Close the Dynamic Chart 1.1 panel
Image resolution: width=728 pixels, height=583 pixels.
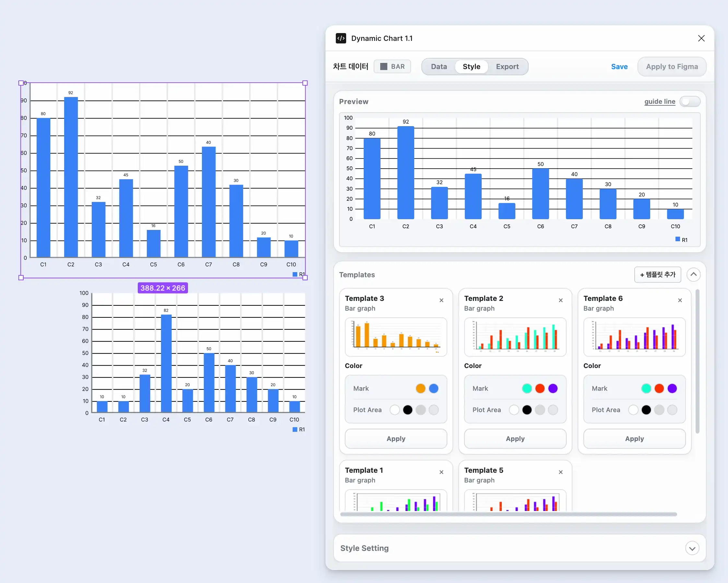[x=701, y=38]
